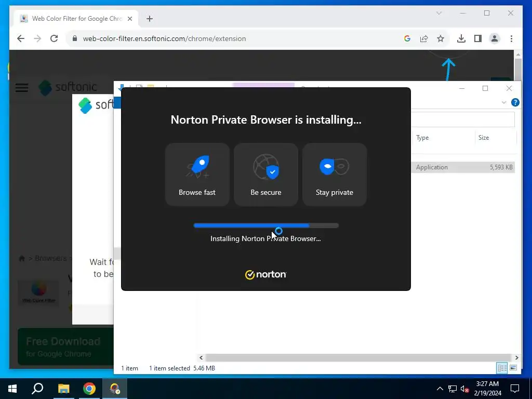532x399 pixels.
Task: Open Chrome tab search chevron
Action: tap(438, 13)
